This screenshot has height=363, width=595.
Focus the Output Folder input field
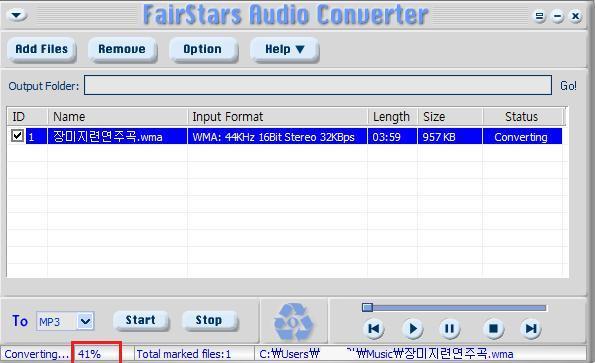pos(318,85)
